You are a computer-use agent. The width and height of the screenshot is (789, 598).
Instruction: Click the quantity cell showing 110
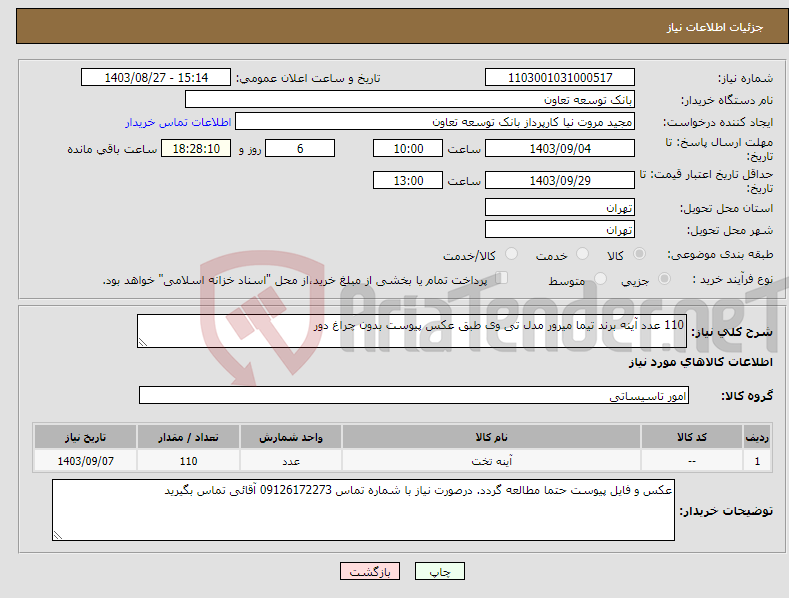(x=188, y=461)
